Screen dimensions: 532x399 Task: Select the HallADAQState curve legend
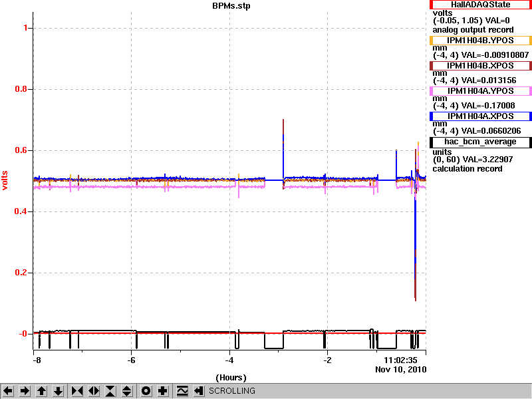click(x=480, y=5)
